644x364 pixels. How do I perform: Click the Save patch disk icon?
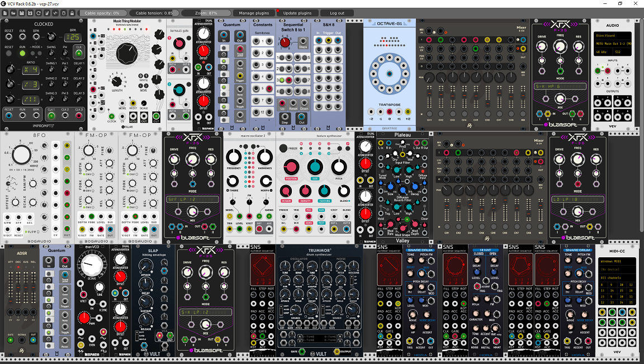(x=22, y=13)
